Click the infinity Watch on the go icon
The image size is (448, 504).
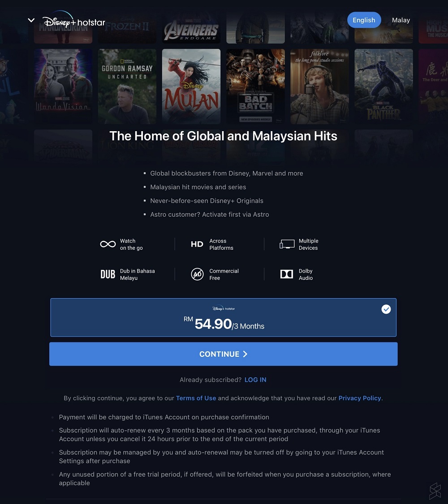click(x=108, y=244)
